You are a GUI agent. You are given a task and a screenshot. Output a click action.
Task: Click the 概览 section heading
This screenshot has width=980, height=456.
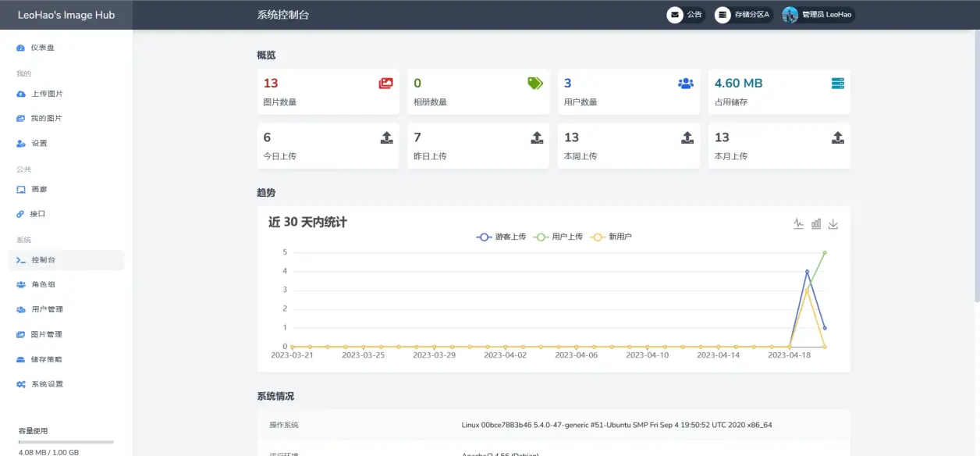coord(266,55)
